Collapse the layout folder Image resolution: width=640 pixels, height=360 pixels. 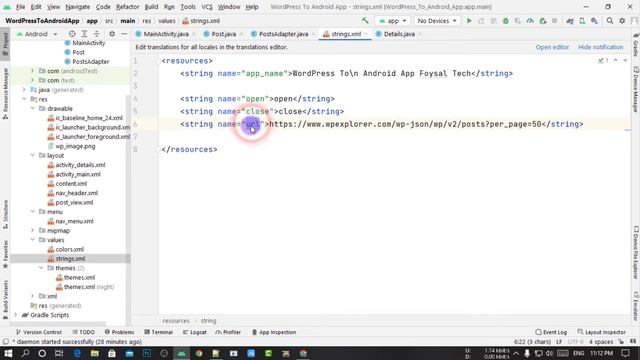tap(33, 156)
